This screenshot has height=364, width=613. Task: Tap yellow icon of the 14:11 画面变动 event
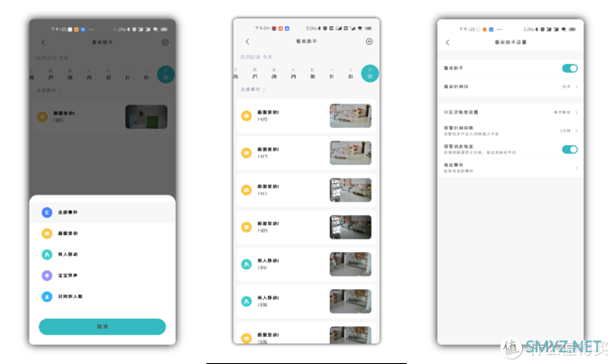(x=246, y=190)
